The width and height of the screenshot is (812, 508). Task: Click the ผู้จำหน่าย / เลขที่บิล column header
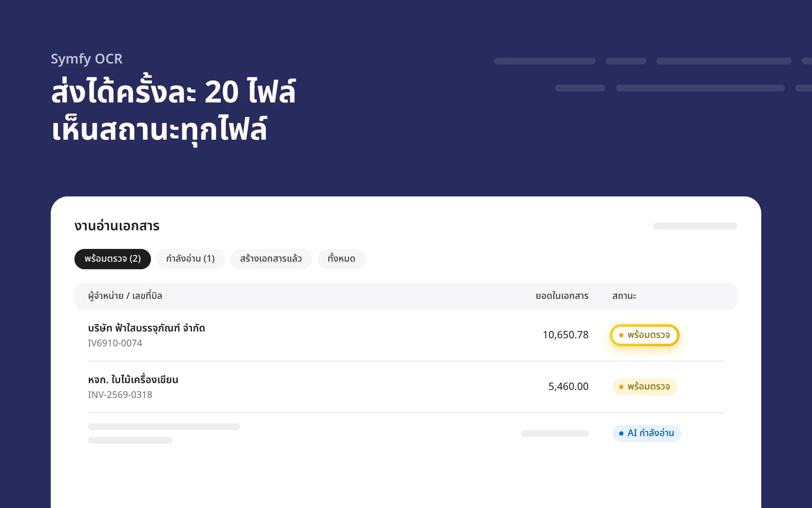(125, 296)
